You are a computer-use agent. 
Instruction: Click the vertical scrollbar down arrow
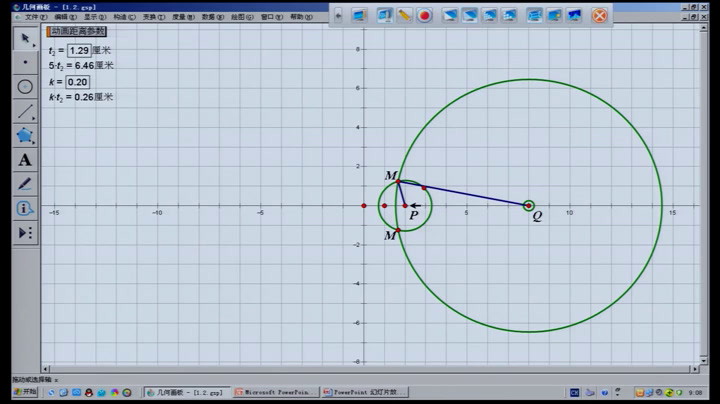coord(703,360)
